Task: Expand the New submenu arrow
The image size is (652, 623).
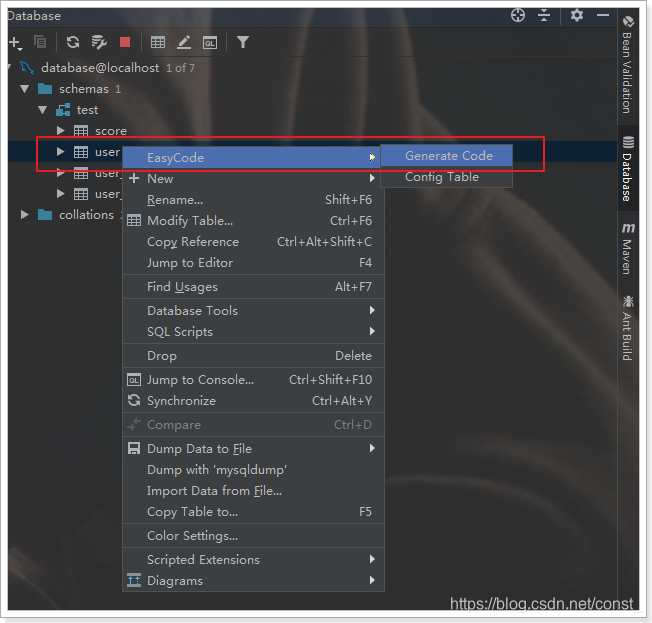Action: (372, 178)
